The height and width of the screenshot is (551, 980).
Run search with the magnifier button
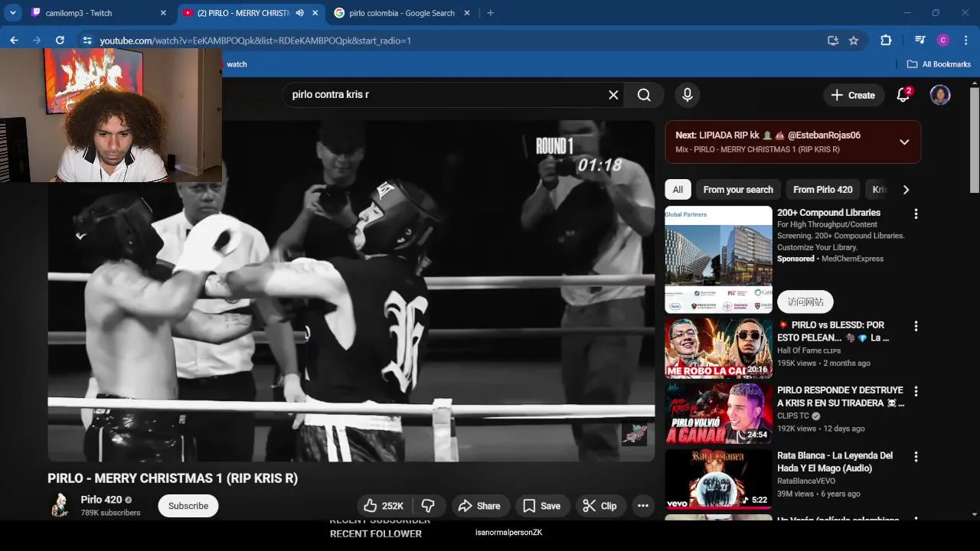(644, 95)
